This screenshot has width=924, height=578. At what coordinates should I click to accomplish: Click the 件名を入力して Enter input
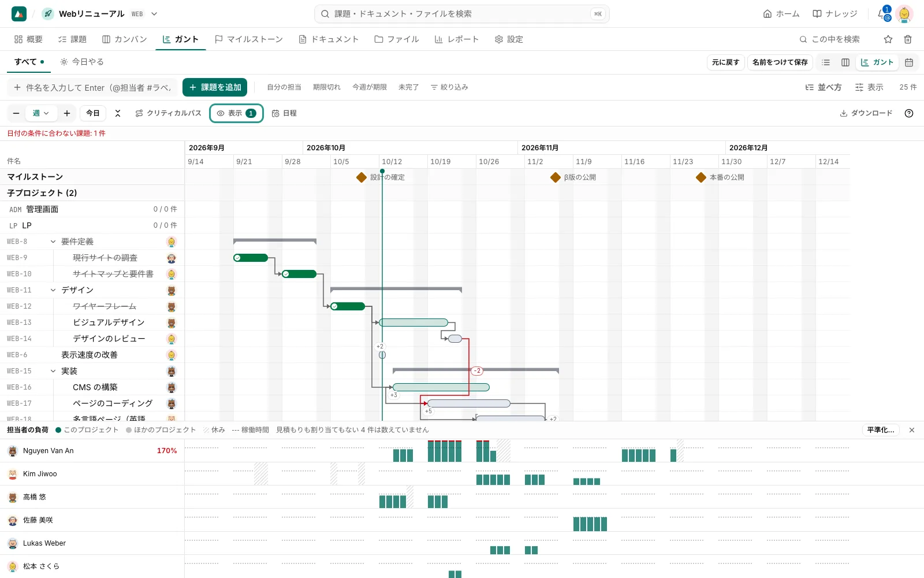pyautogui.click(x=92, y=88)
